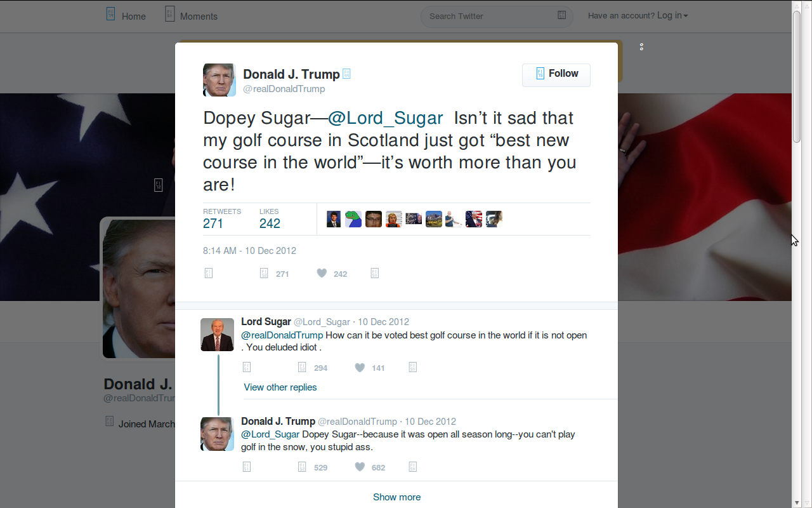This screenshot has width=812, height=508.
Task: Go to the Home tab
Action: pos(126,15)
